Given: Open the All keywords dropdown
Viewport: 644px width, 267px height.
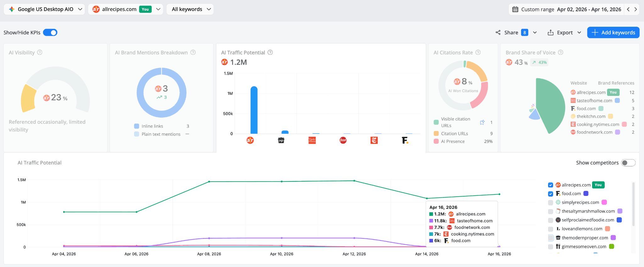Looking at the screenshot, I should point(190,9).
